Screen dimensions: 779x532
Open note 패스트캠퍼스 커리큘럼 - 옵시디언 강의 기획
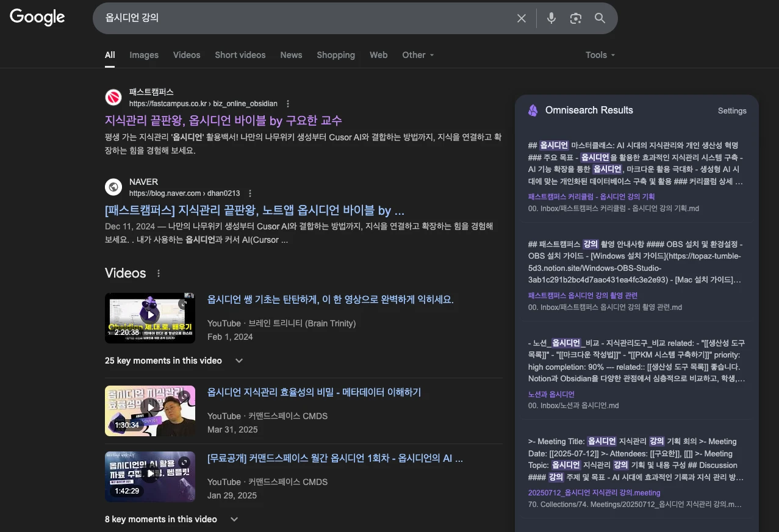click(591, 196)
